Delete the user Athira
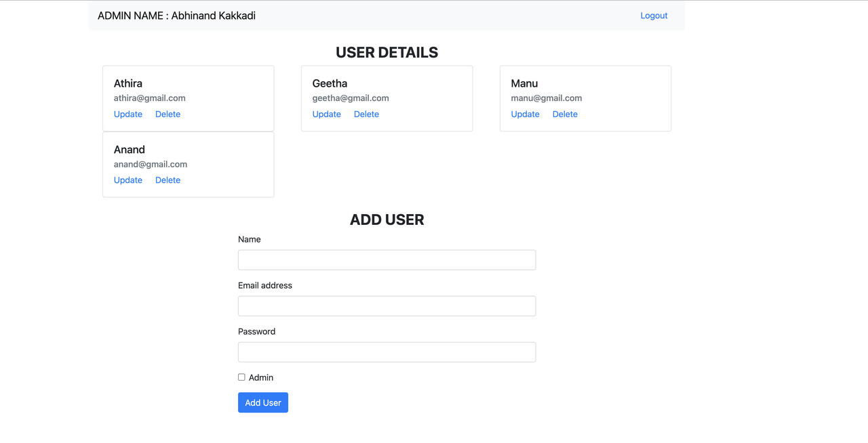The image size is (868, 443). [x=167, y=114]
